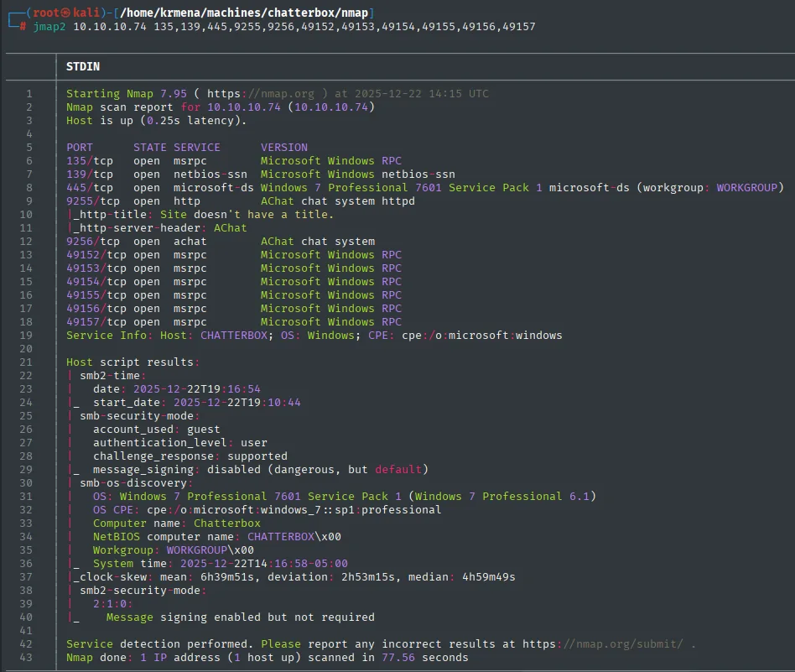This screenshot has height=672, width=795.
Task: Click the 'challenge_response: supported' line
Action: coord(190,456)
